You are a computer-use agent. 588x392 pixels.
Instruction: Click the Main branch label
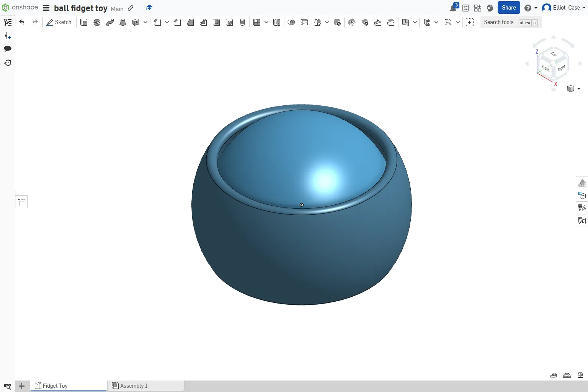point(117,9)
